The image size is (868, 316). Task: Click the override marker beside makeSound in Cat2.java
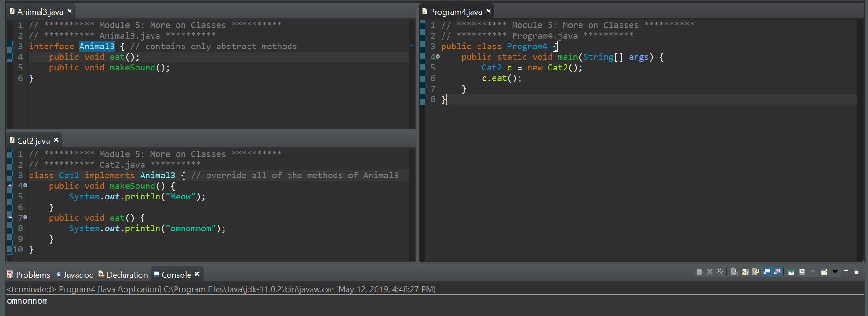coord(10,186)
